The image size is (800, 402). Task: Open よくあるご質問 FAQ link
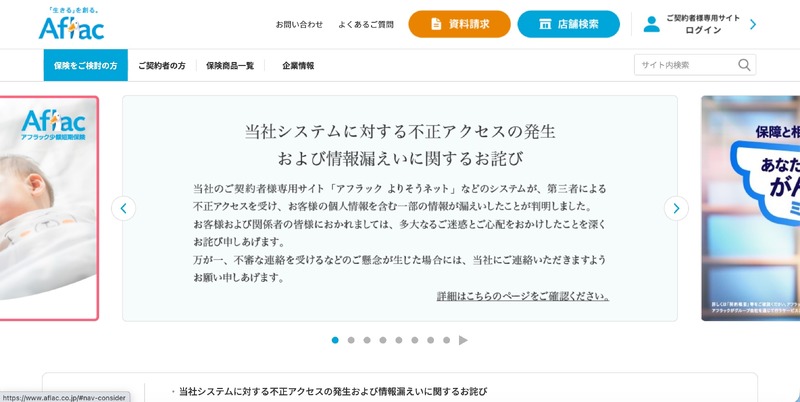tap(366, 24)
